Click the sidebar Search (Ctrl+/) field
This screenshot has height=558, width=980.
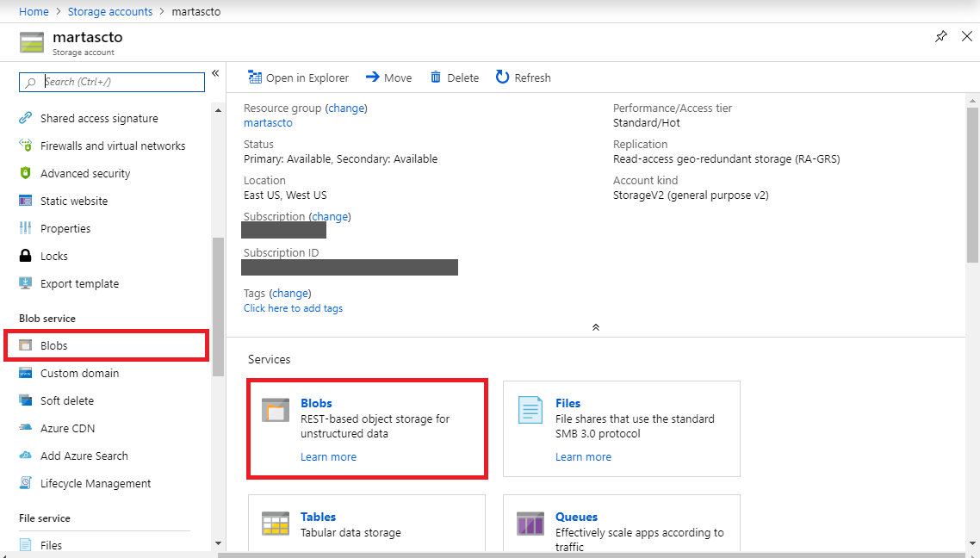(112, 82)
